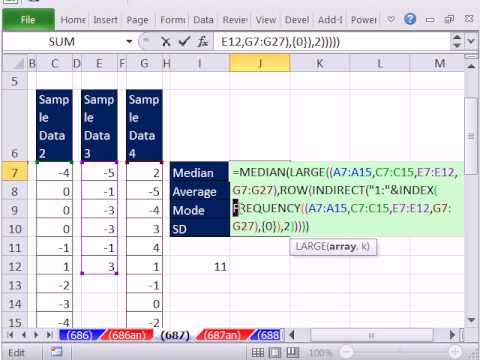Select row 12 header
The height and width of the screenshot is (360, 480).
coord(15,266)
